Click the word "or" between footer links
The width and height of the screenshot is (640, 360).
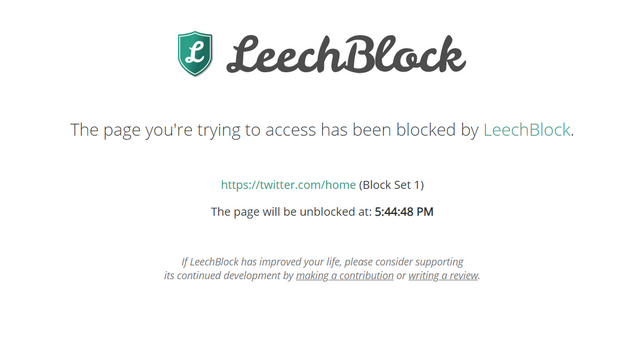point(401,276)
